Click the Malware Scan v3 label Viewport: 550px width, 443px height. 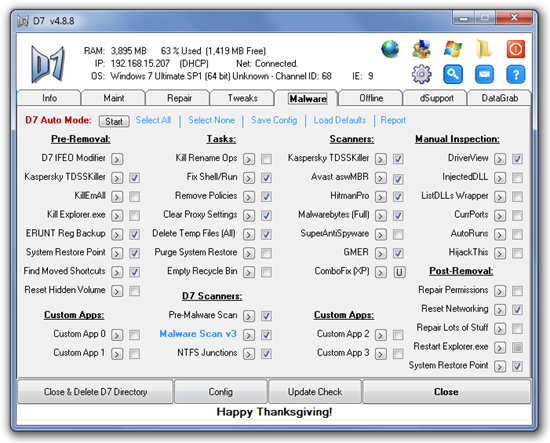198,334
